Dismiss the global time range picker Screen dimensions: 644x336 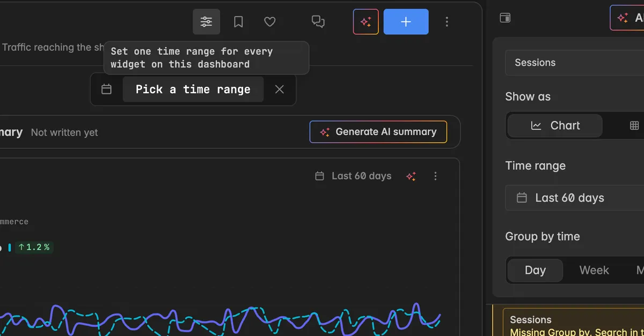point(279,89)
